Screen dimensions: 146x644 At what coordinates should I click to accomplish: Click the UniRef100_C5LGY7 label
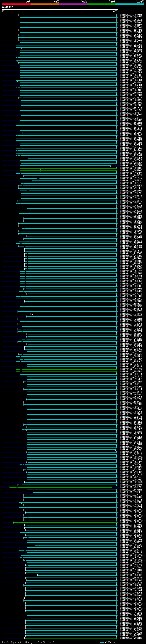[131, 271]
